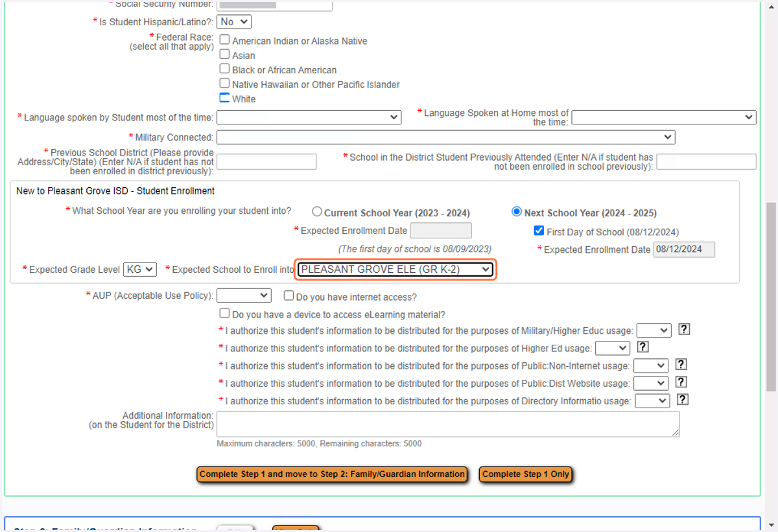Click School Previously Attended input field
This screenshot has height=532, width=778.
tap(707, 161)
